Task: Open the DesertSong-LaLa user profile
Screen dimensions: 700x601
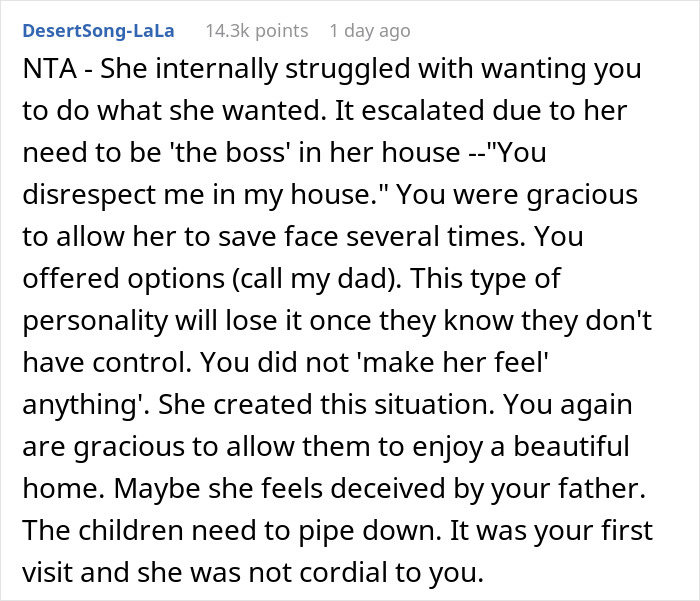Action: pos(98,31)
